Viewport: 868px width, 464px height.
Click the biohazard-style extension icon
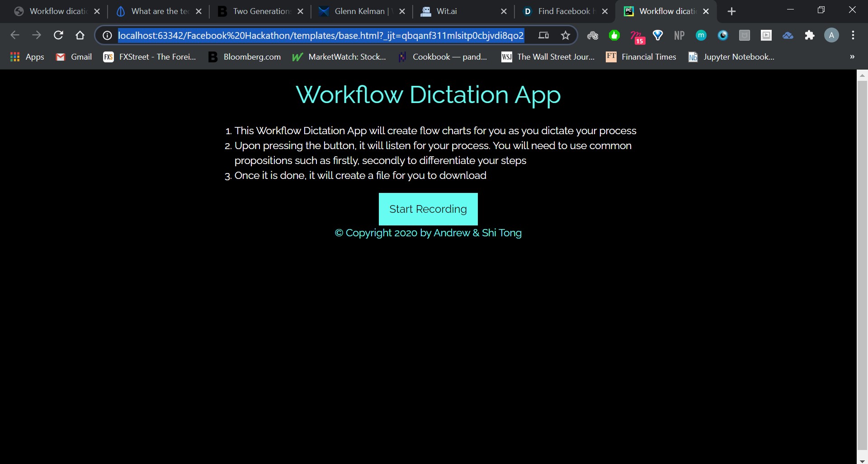[x=592, y=35]
